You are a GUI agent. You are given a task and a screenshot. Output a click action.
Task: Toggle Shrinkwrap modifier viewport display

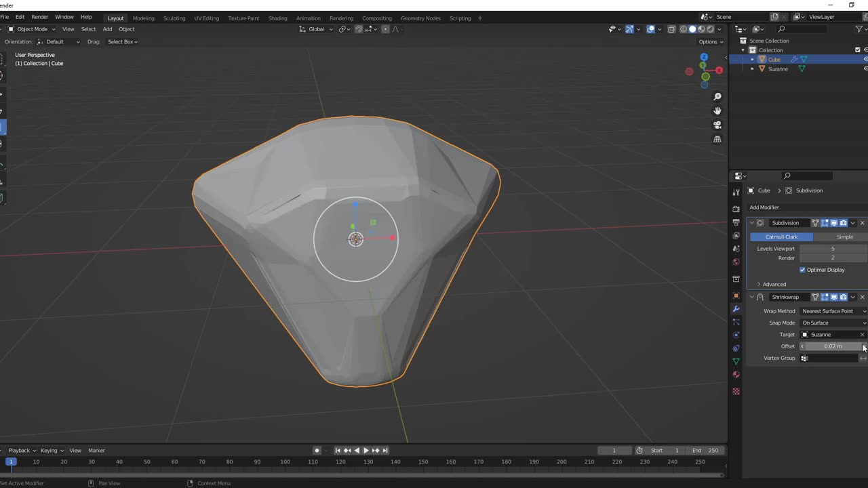coord(834,297)
